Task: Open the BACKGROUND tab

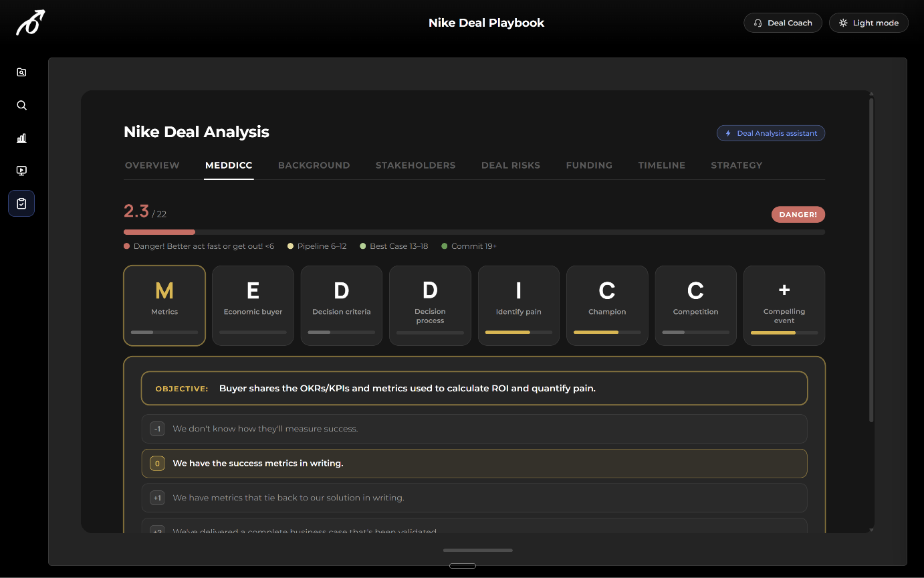Action: tap(314, 165)
